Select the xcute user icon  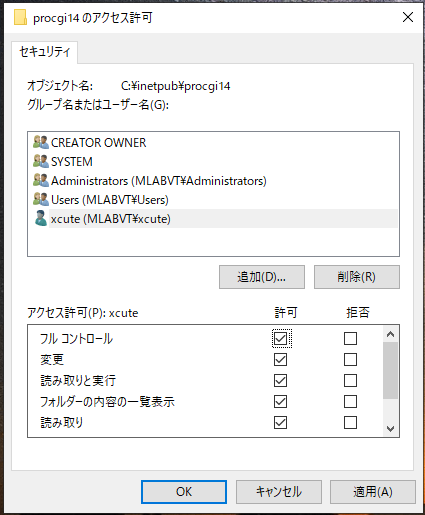[41, 218]
